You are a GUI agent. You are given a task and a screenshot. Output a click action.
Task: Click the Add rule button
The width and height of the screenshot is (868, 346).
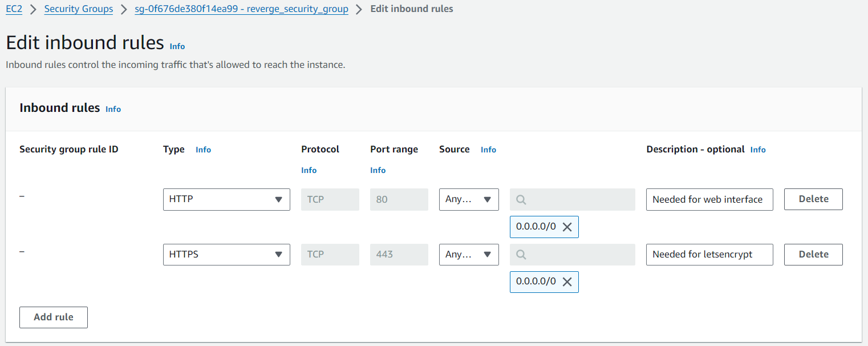[54, 317]
